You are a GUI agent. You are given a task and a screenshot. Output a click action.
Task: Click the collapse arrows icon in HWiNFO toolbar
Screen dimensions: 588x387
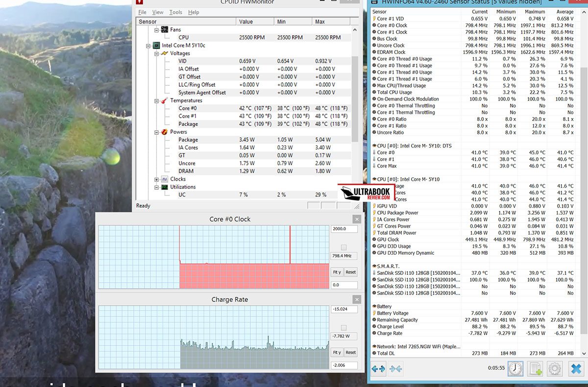pos(395,369)
